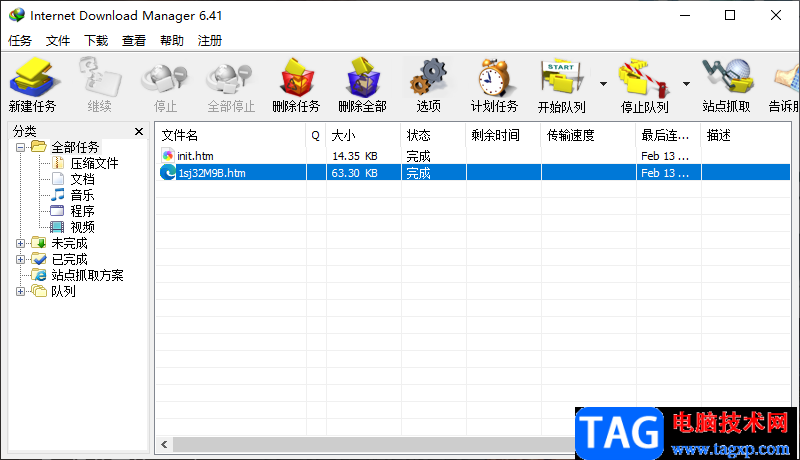Click the 开始队列 (Start Queue) icon
The image size is (800, 460).
point(562,78)
